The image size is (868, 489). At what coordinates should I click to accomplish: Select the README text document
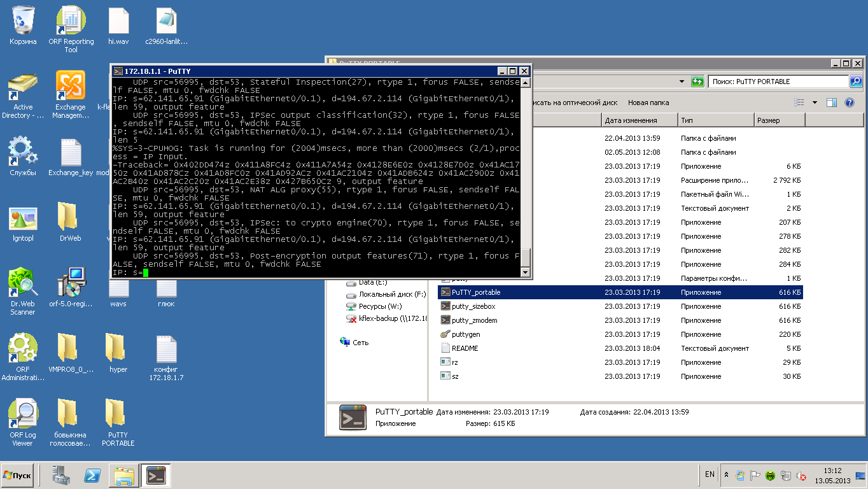pyautogui.click(x=465, y=348)
